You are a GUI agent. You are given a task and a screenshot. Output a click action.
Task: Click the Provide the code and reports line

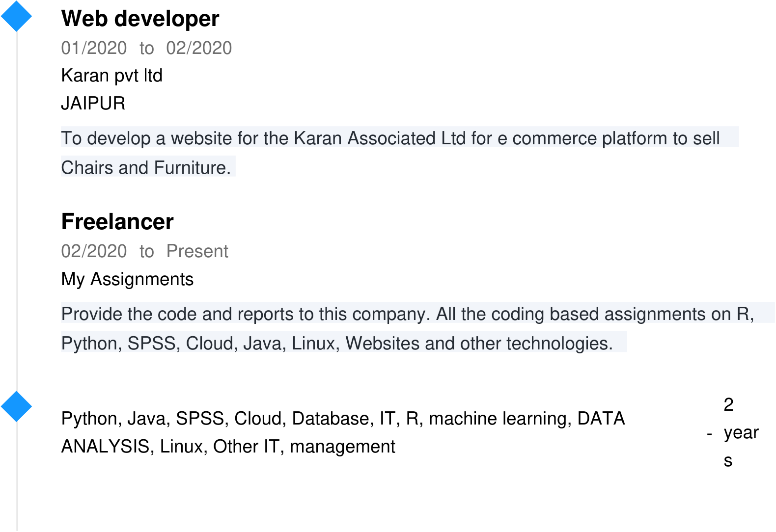tap(408, 314)
